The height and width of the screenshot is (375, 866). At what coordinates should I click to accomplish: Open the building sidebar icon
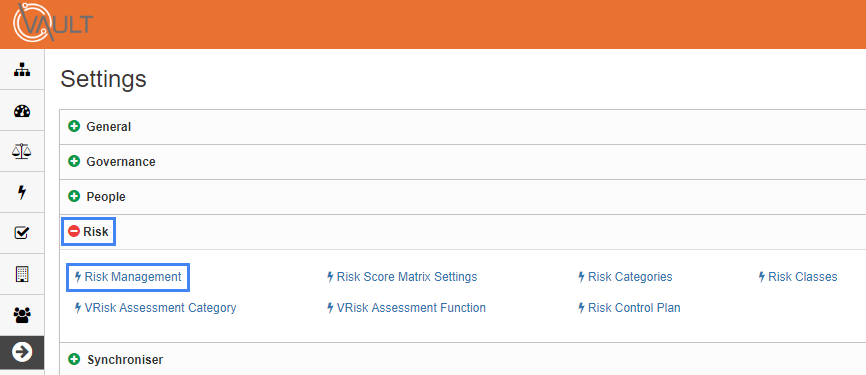[22, 273]
